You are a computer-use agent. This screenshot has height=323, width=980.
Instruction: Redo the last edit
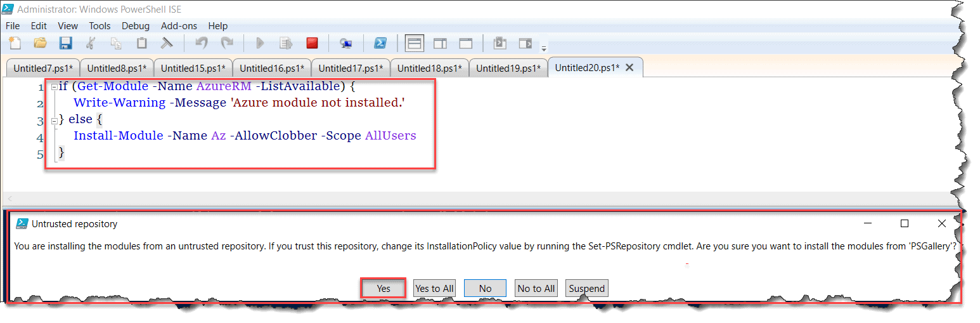(227, 43)
